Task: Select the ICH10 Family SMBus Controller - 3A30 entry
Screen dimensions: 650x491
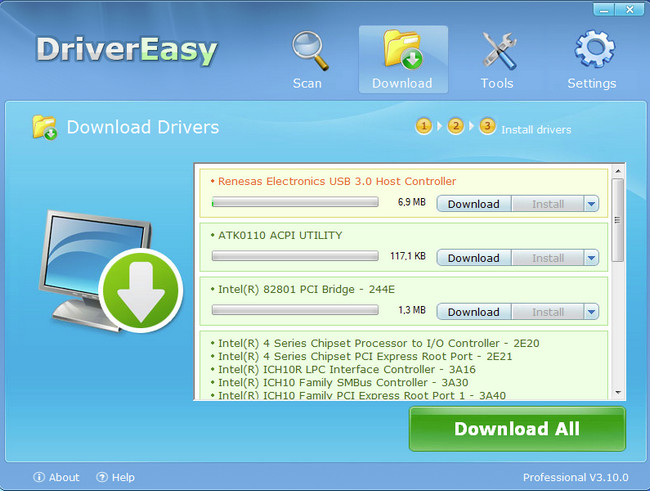Action: (x=343, y=382)
